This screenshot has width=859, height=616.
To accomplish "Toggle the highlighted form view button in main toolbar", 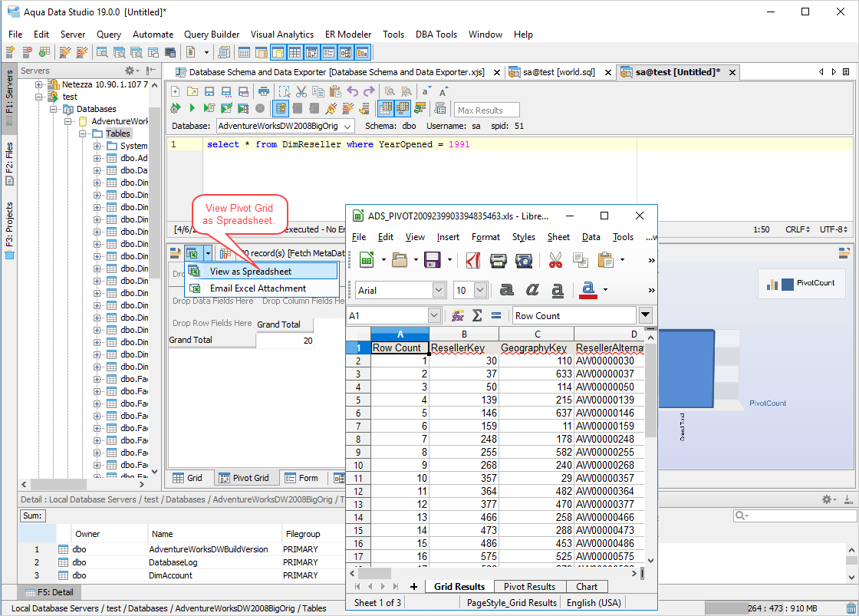I will 329,53.
